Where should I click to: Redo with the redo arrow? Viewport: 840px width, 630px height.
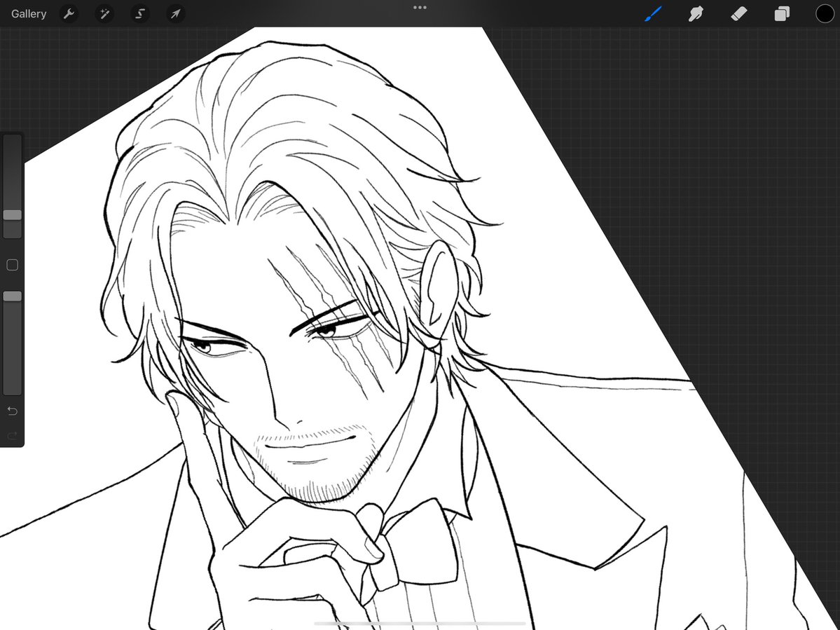click(13, 435)
